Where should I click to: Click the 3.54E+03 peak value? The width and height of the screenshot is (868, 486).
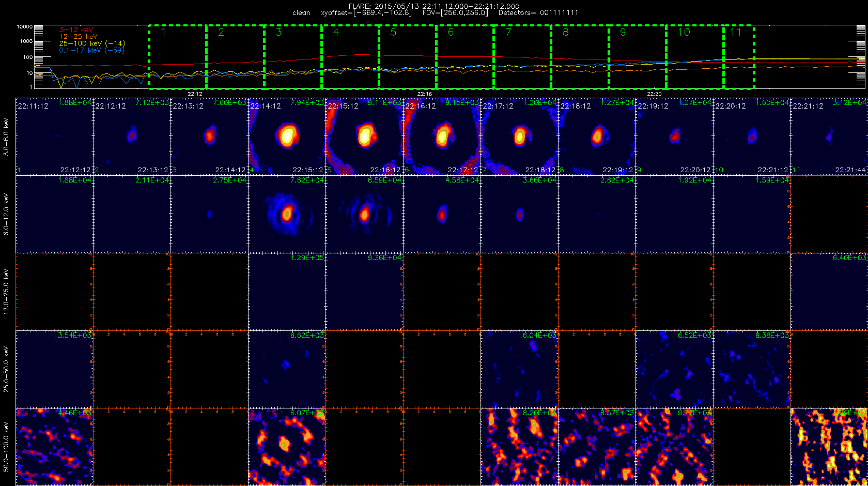point(75,335)
